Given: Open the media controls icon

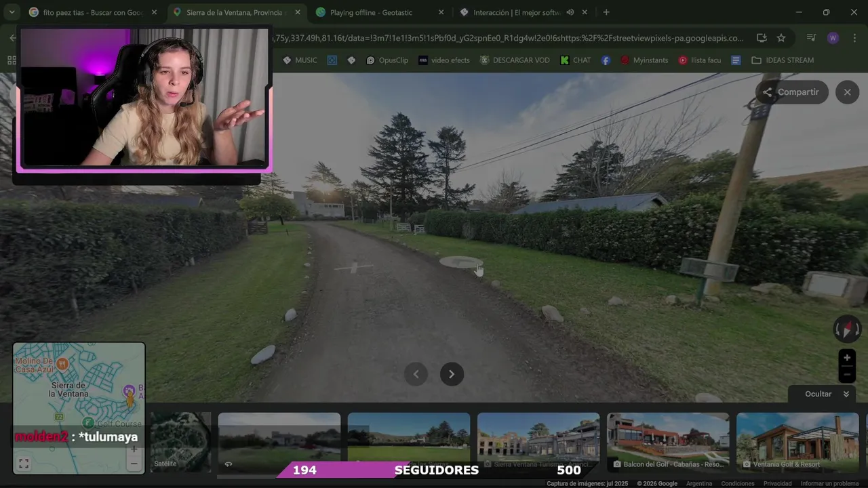Looking at the screenshot, I should [812, 38].
